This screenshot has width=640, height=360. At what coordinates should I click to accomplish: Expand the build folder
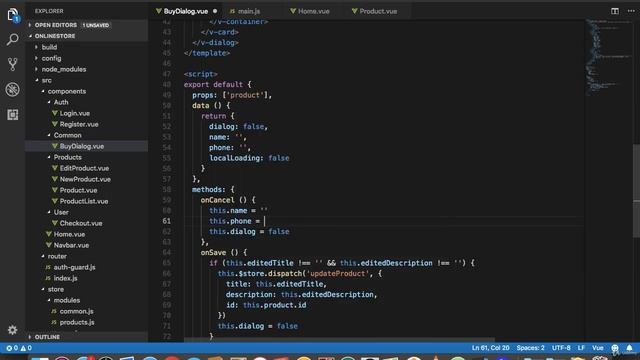[87, 47]
